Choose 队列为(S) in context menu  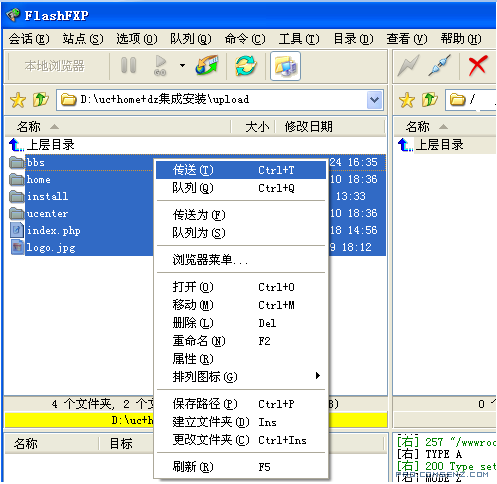(x=241, y=233)
